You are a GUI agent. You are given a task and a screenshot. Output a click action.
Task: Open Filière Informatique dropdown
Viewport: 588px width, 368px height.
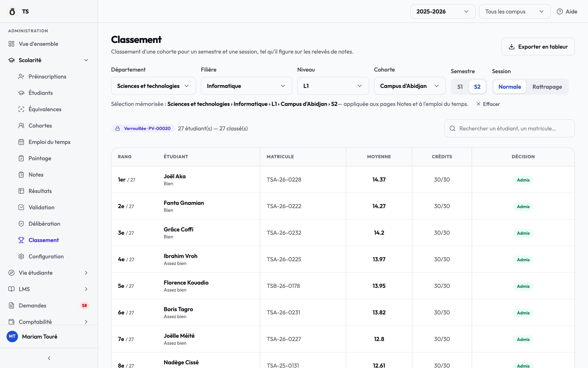246,86
